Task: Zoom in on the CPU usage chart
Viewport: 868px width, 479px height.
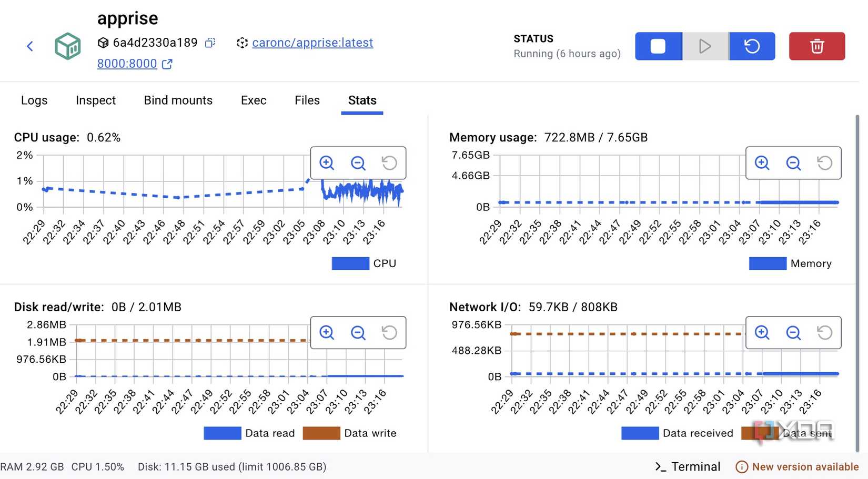Action: [327, 163]
